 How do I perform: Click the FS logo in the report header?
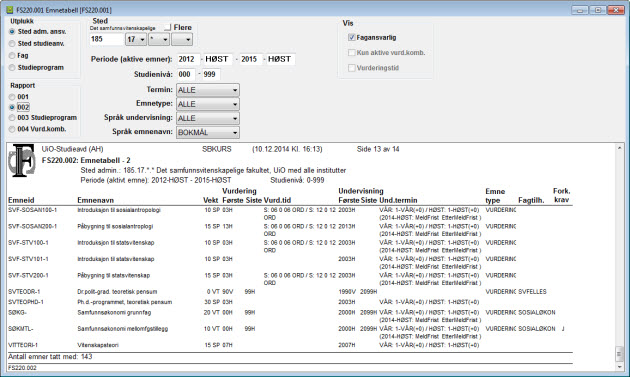[x=22, y=160]
